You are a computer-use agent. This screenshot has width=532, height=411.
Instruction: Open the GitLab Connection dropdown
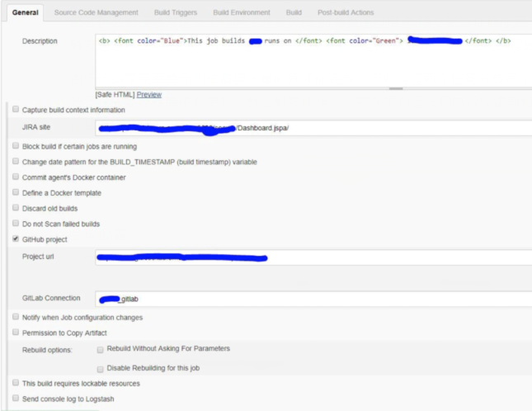pyautogui.click(x=313, y=299)
